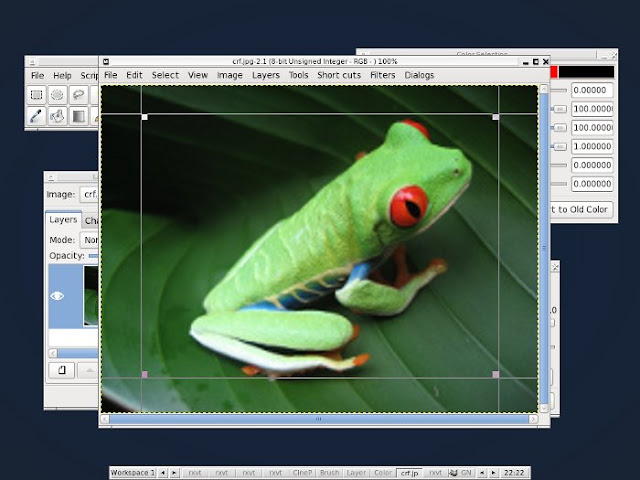Open the View menu

click(x=198, y=75)
